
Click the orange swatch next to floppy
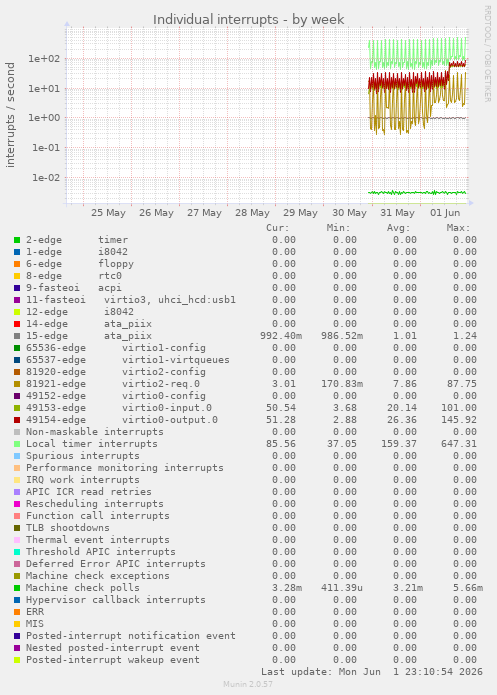(x=17, y=264)
